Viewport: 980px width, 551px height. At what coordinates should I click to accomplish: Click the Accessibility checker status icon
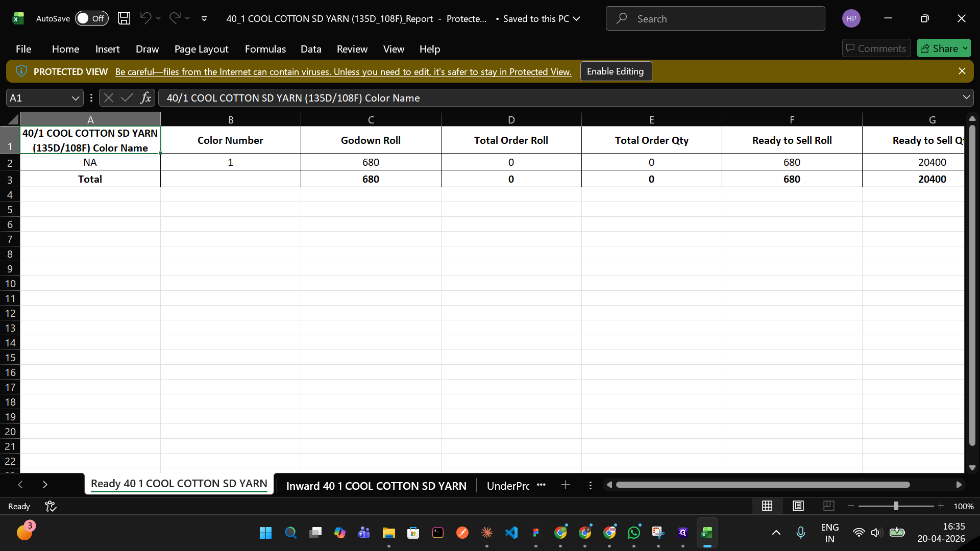coord(51,506)
